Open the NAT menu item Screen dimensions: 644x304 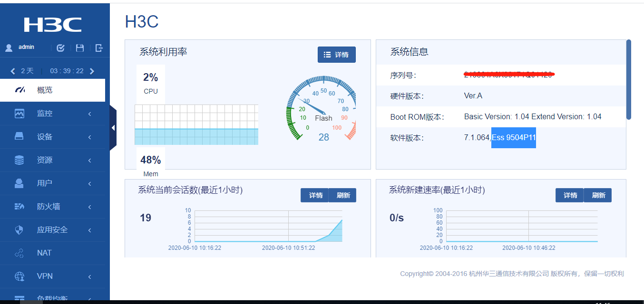52,253
